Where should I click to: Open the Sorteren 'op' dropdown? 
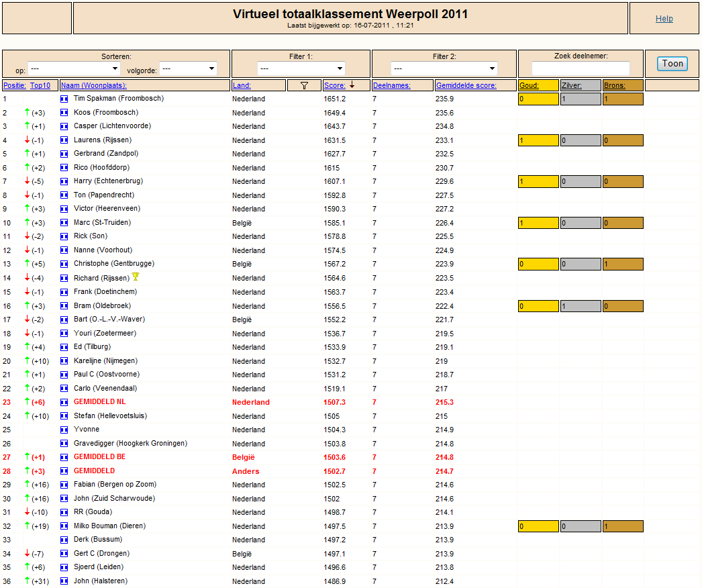coord(74,68)
